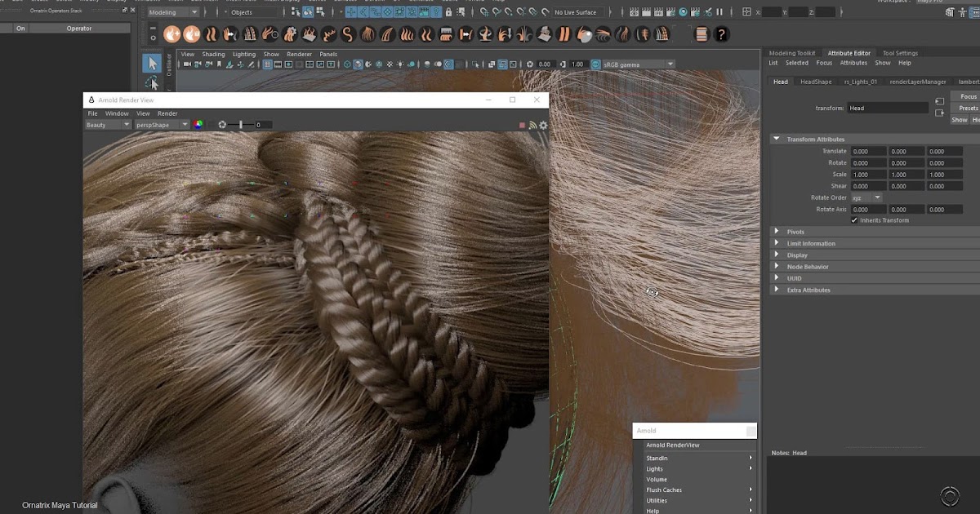Click the pause icon in the status line

(x=719, y=12)
